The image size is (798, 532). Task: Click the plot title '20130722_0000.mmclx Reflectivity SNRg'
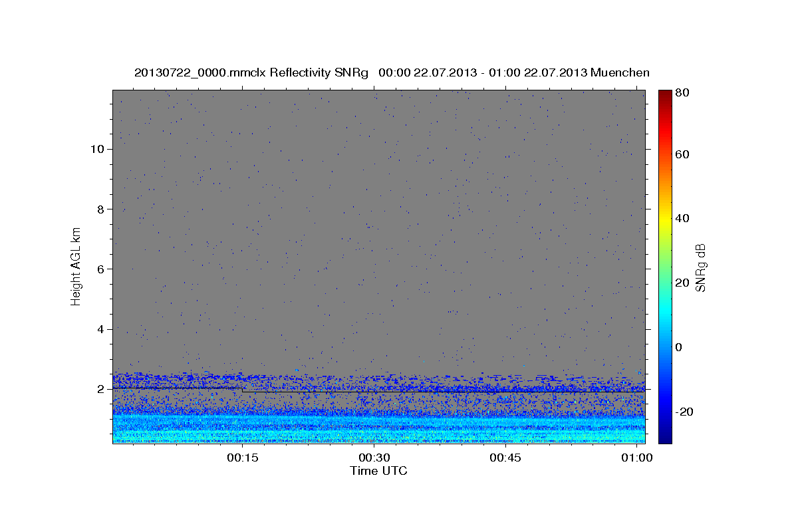pyautogui.click(x=251, y=72)
